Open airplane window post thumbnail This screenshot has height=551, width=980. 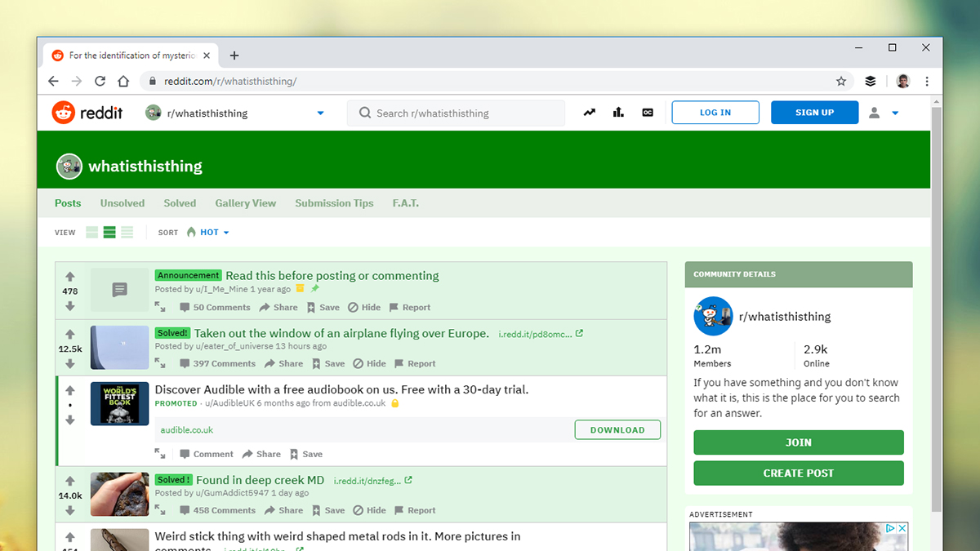pyautogui.click(x=119, y=348)
